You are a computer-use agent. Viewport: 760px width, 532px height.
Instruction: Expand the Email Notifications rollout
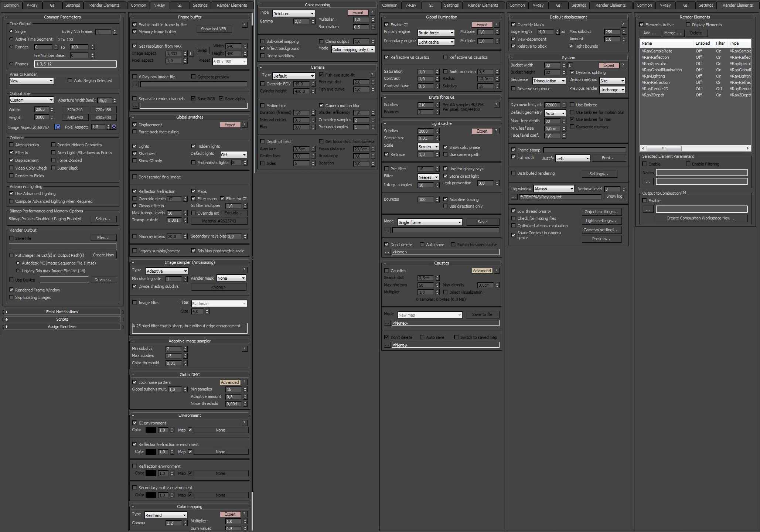[x=62, y=312]
